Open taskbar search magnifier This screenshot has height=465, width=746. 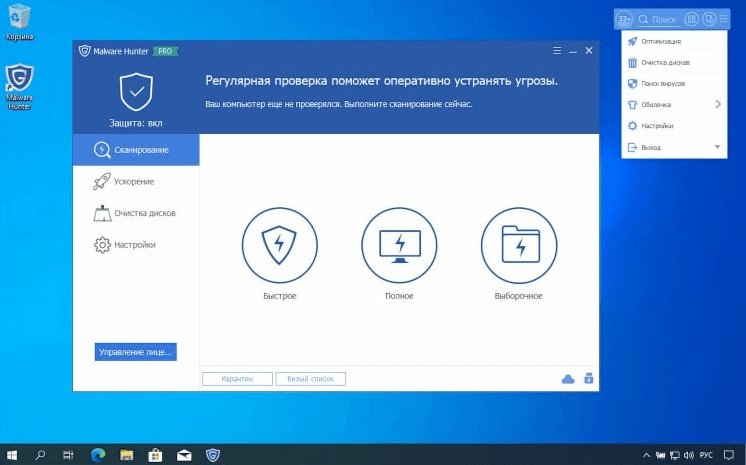click(41, 455)
